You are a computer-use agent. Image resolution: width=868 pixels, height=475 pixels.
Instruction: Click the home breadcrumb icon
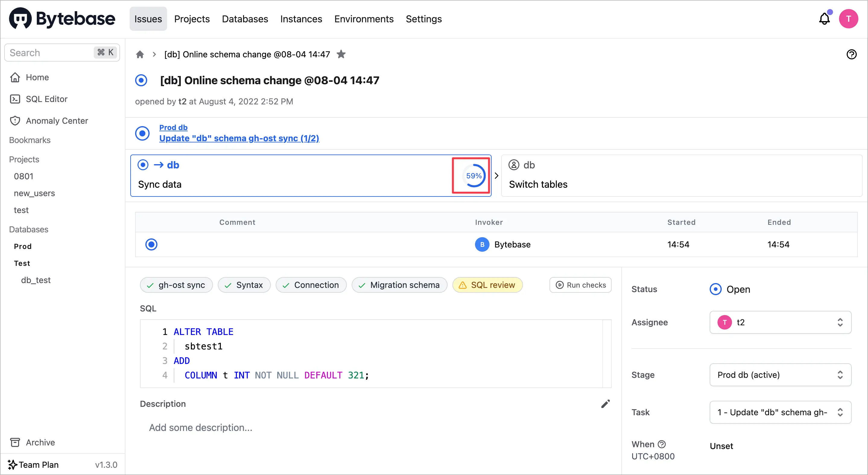(140, 54)
